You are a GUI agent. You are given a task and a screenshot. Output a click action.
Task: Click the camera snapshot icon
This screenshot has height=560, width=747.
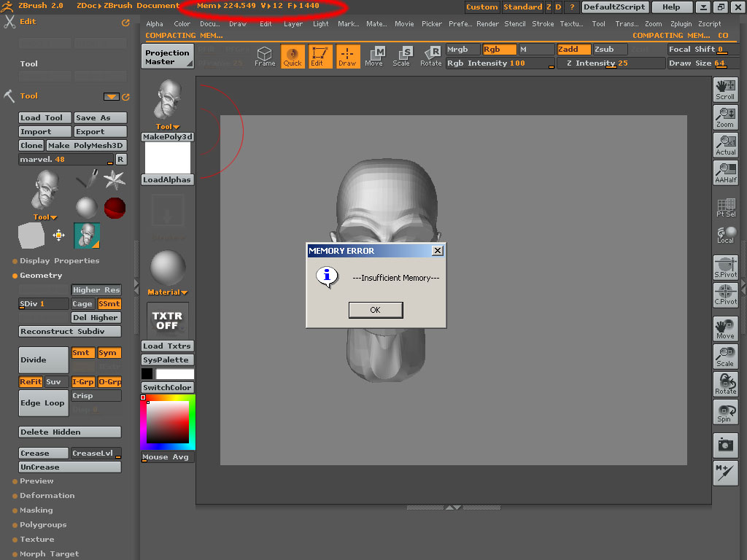coord(725,444)
